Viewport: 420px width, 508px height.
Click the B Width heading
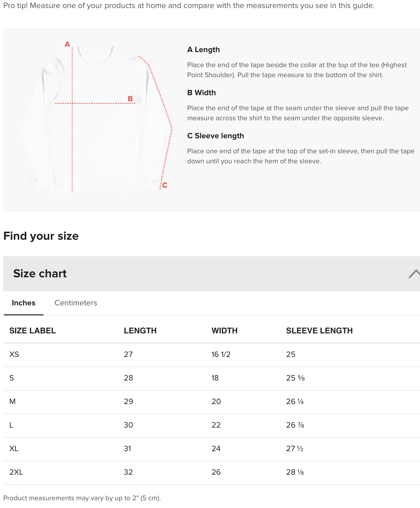[201, 93]
